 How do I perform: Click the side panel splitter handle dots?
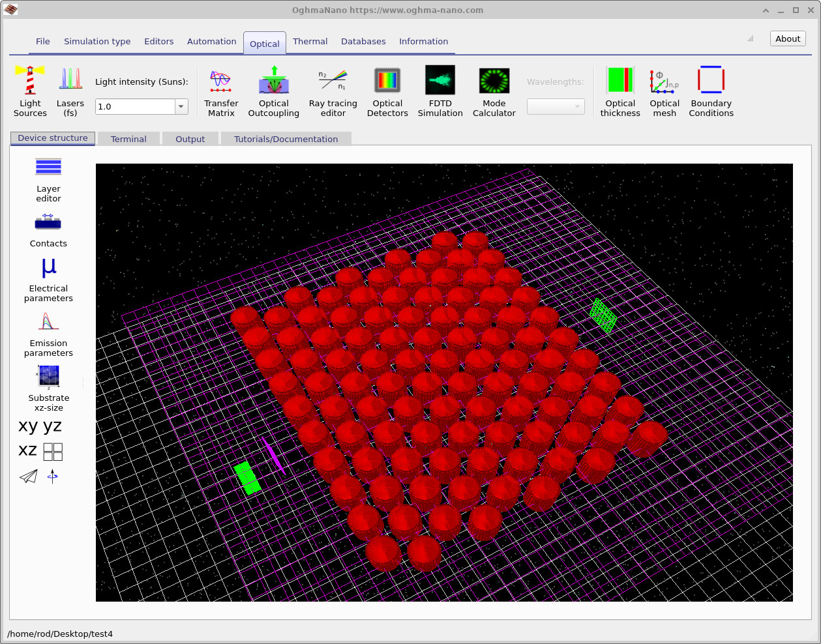(83, 383)
